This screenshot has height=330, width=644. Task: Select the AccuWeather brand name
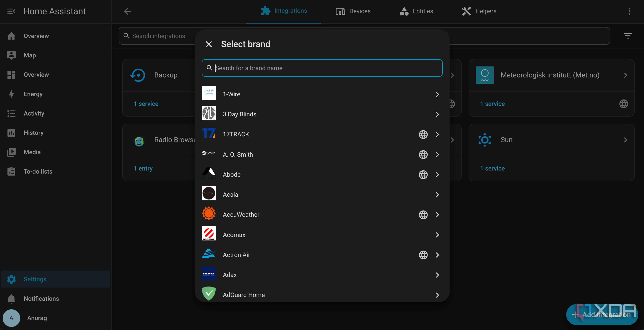241,215
